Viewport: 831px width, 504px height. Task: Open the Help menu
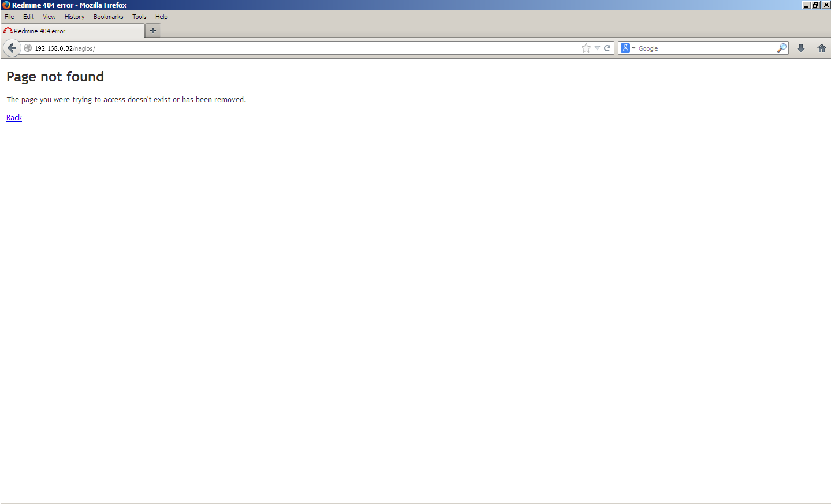pos(161,17)
